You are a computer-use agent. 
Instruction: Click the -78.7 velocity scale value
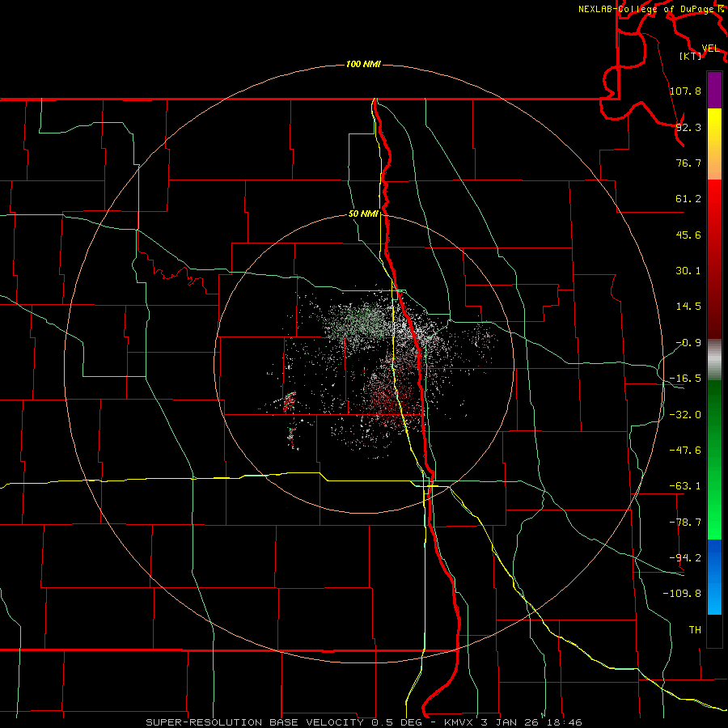pos(685,523)
